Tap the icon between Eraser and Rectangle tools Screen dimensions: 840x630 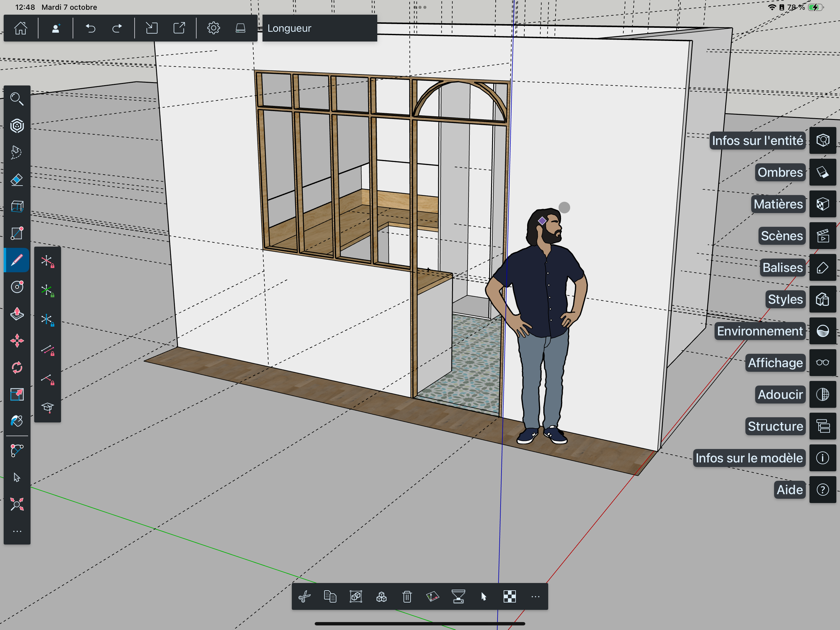[17, 206]
